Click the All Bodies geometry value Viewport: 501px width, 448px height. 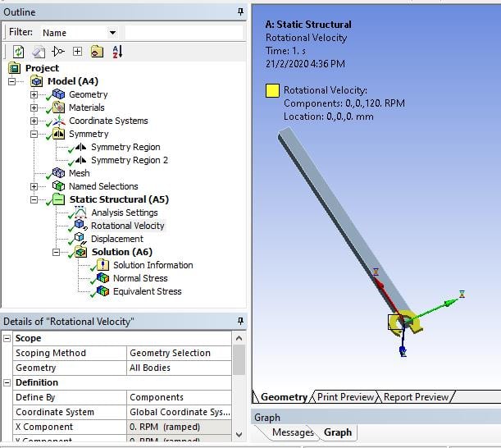coord(179,368)
